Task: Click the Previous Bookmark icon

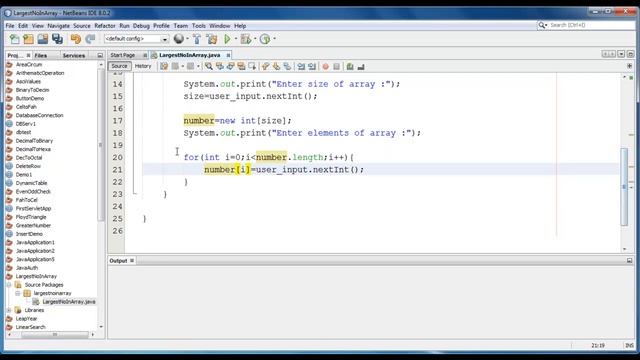Action: 265,66
